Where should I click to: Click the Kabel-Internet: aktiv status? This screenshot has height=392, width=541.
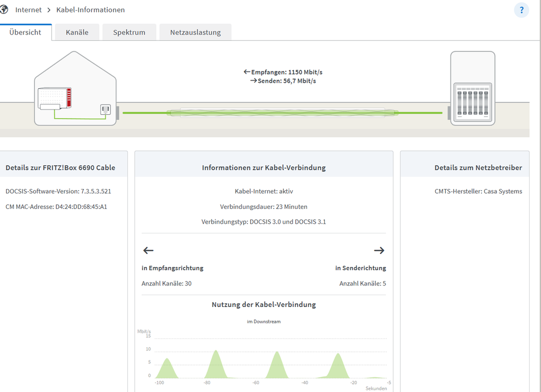click(264, 191)
